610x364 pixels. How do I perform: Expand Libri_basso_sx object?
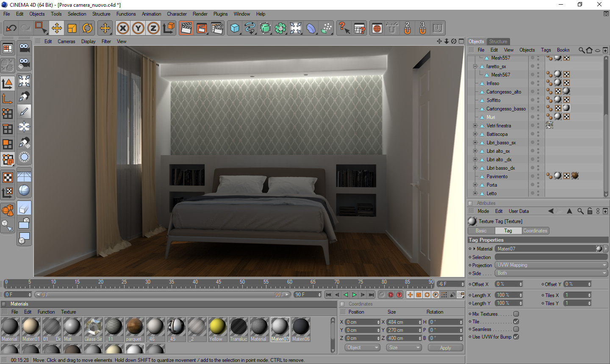(x=475, y=143)
